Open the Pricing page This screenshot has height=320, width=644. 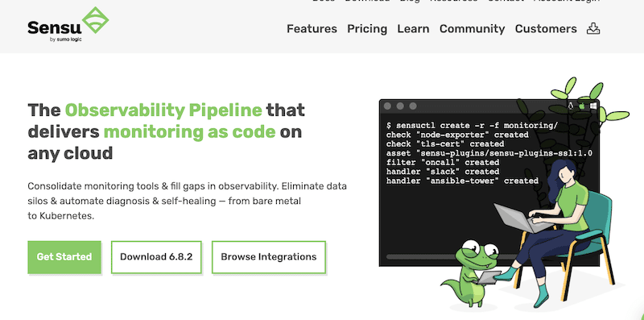[367, 29]
